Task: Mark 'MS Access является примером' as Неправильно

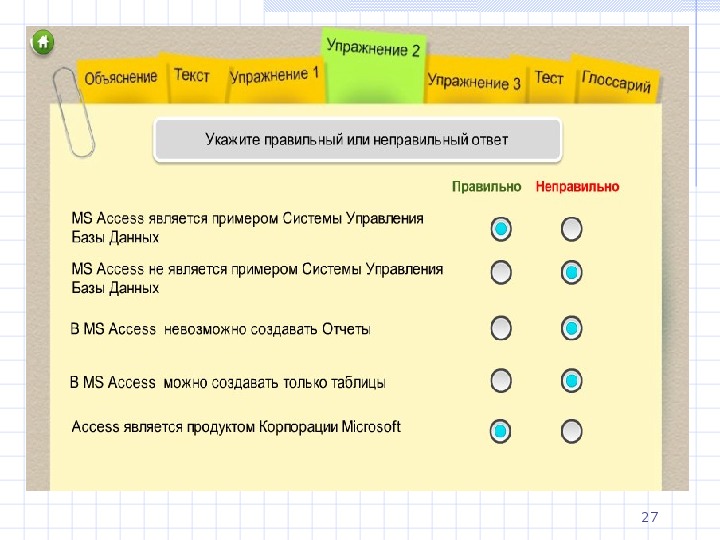Action: click(x=571, y=229)
